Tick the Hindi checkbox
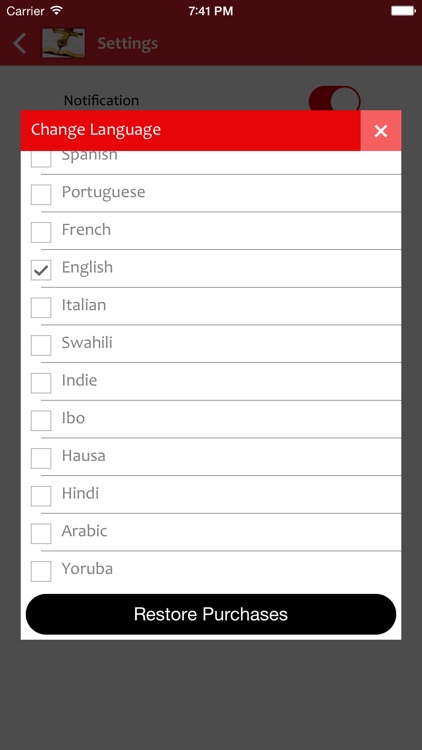Screen dimensions: 422x750 click(41, 496)
